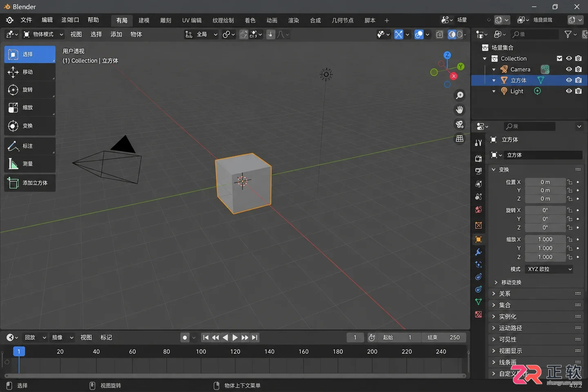Uncheck the Collection exclude checkbox

[x=559, y=58]
